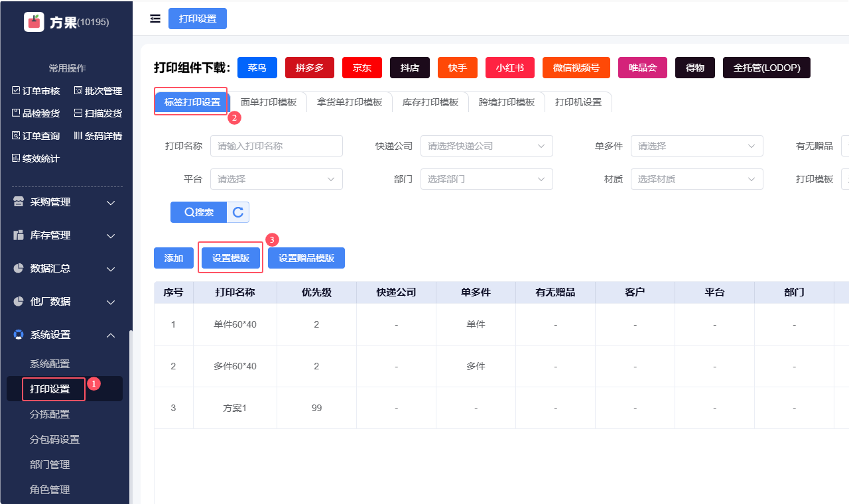Select the 打印设置 page tab at top
The image size is (849, 504).
coord(198,19)
